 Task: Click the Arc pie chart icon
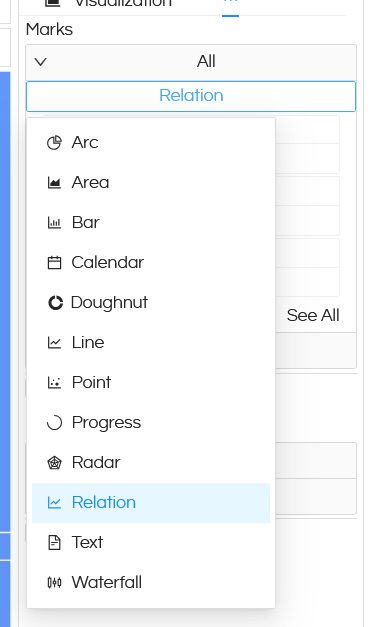point(54,143)
